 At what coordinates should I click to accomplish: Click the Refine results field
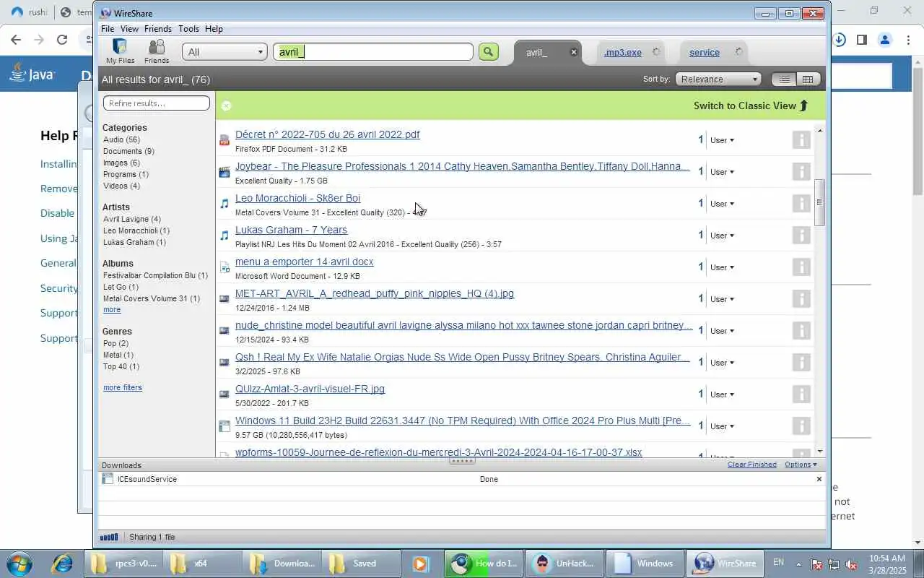157,103
